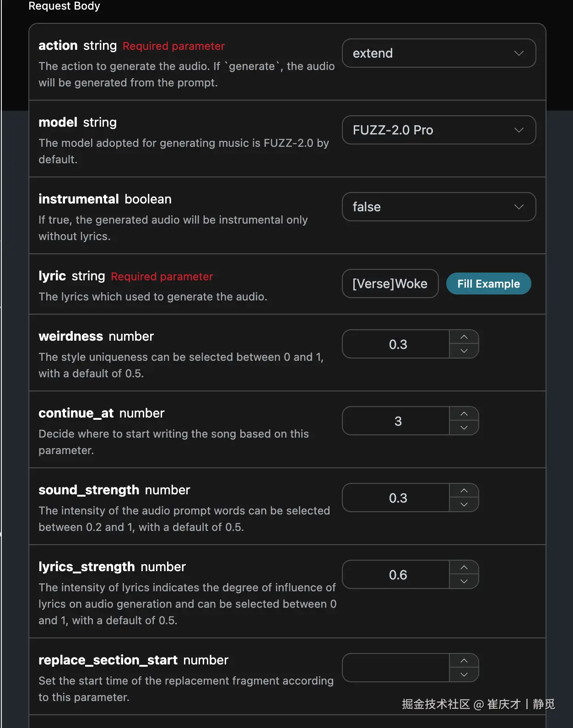Decrement the continue_at value
This screenshot has height=728, width=573.
coord(464,428)
